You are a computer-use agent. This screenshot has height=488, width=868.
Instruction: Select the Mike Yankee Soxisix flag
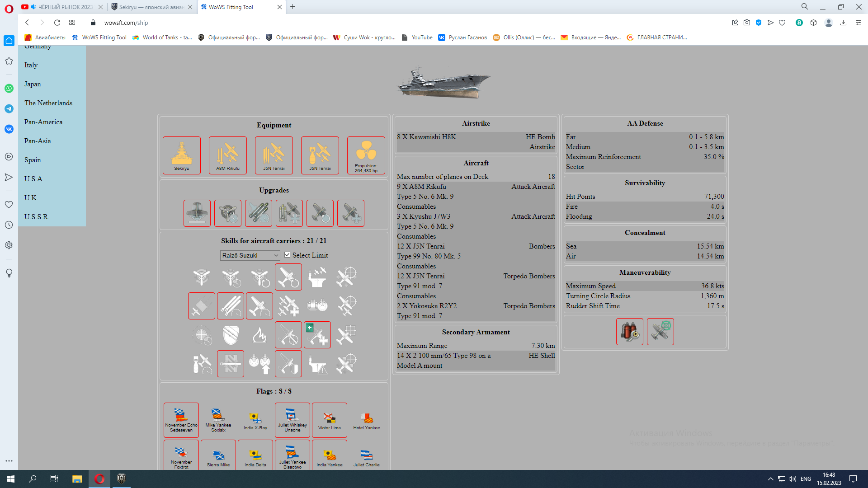pos(218,420)
